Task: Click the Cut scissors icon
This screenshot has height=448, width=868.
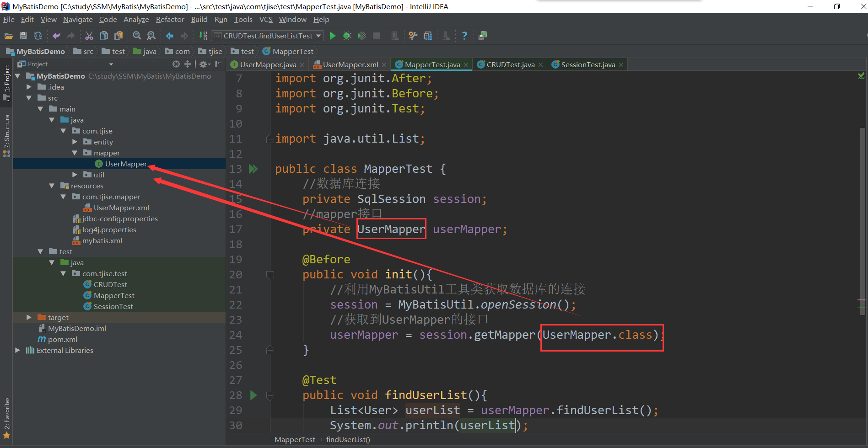Action: [89, 36]
